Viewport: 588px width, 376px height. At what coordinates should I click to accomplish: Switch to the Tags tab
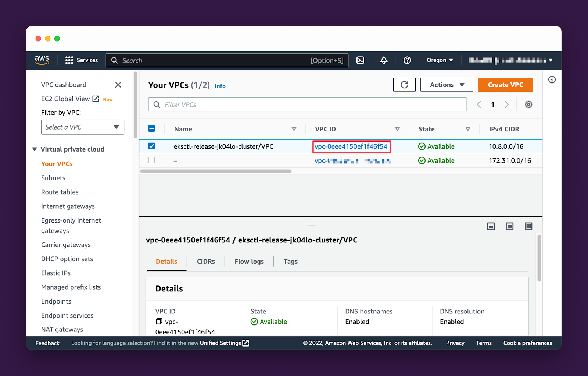click(291, 262)
